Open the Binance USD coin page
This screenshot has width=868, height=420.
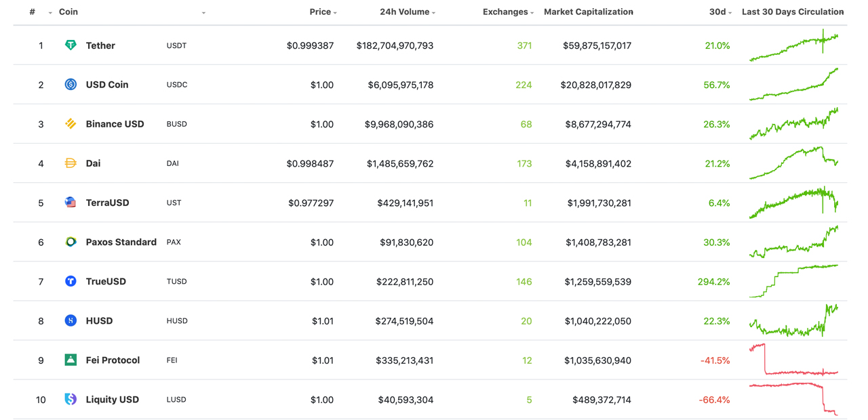tap(115, 124)
